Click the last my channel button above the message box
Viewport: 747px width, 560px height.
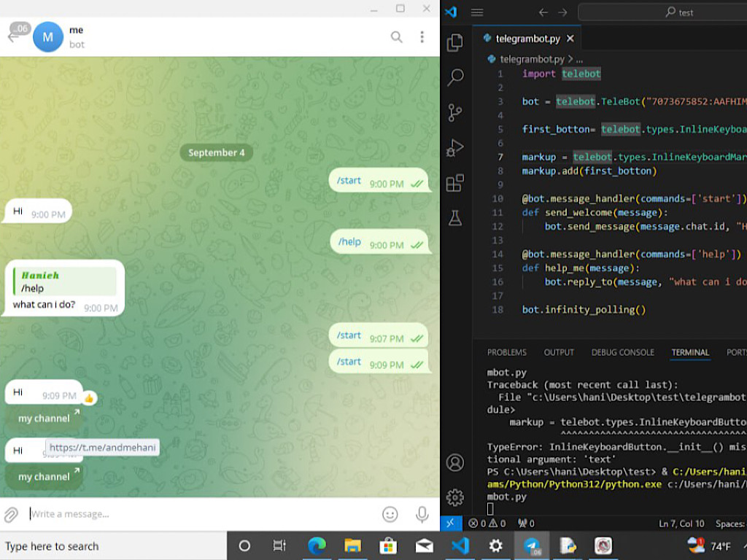click(44, 477)
